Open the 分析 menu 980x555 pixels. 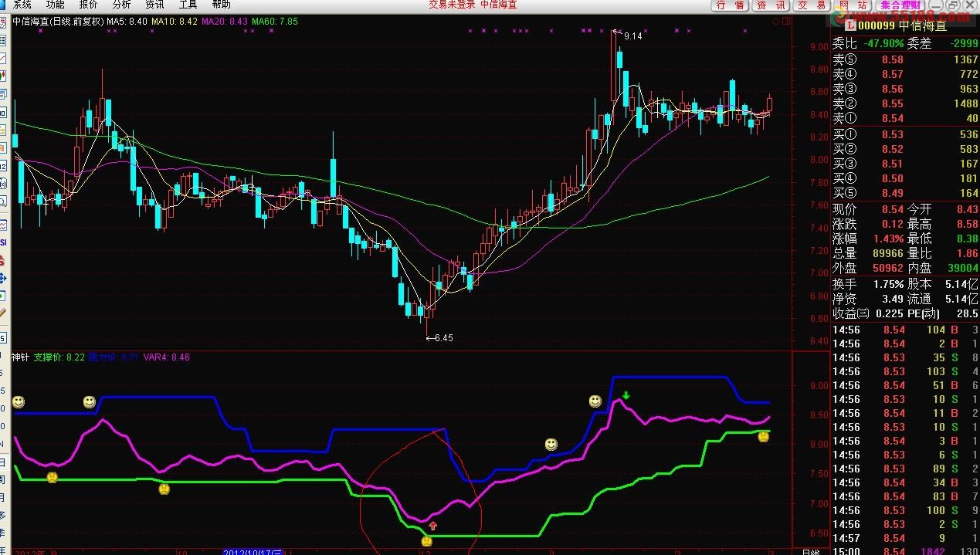[121, 5]
